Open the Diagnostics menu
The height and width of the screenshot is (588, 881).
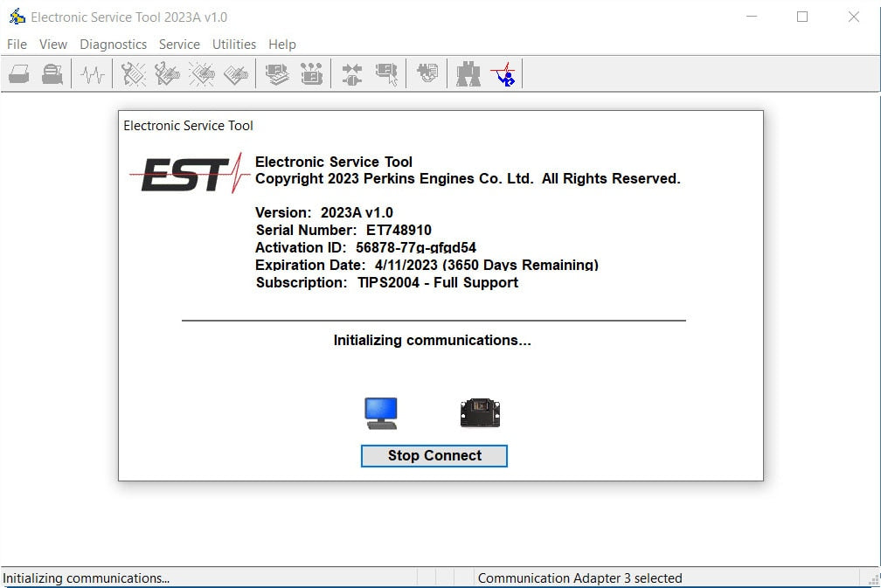pos(113,44)
